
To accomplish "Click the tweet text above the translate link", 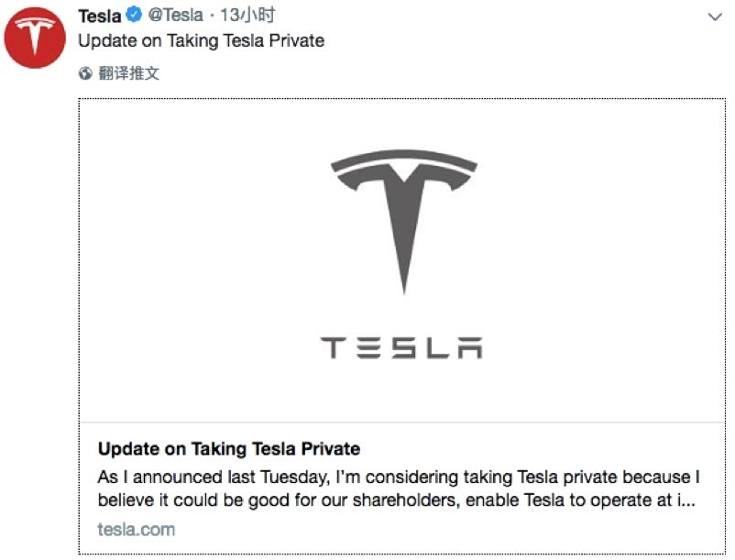I will click(201, 40).
